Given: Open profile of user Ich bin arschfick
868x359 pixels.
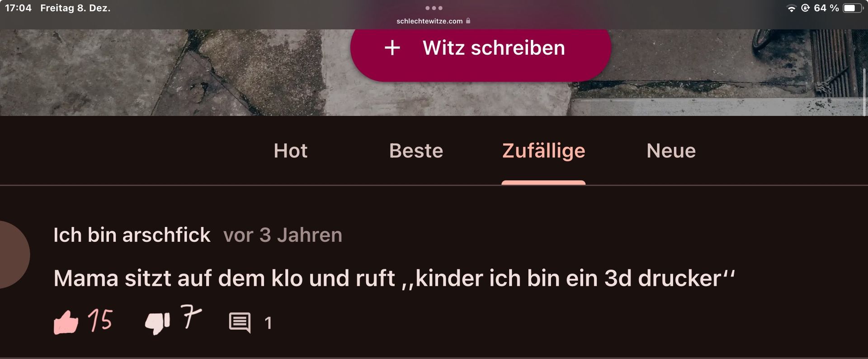Looking at the screenshot, I should (132, 235).
